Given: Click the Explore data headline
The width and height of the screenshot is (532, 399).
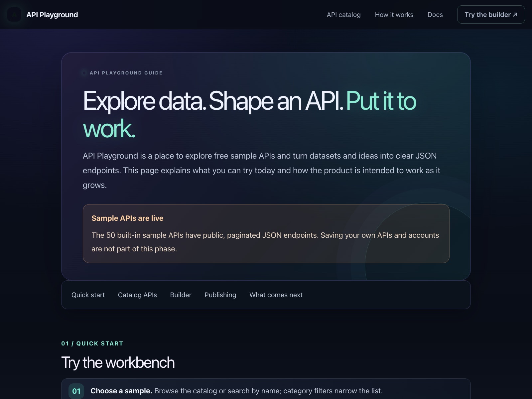Looking at the screenshot, I should point(249,114).
